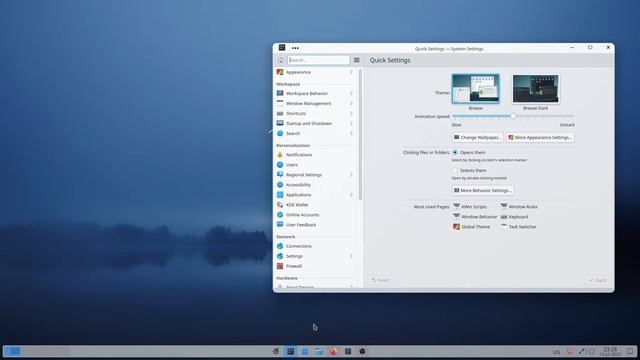
Task: Click the Notifications bell icon
Action: point(280,155)
